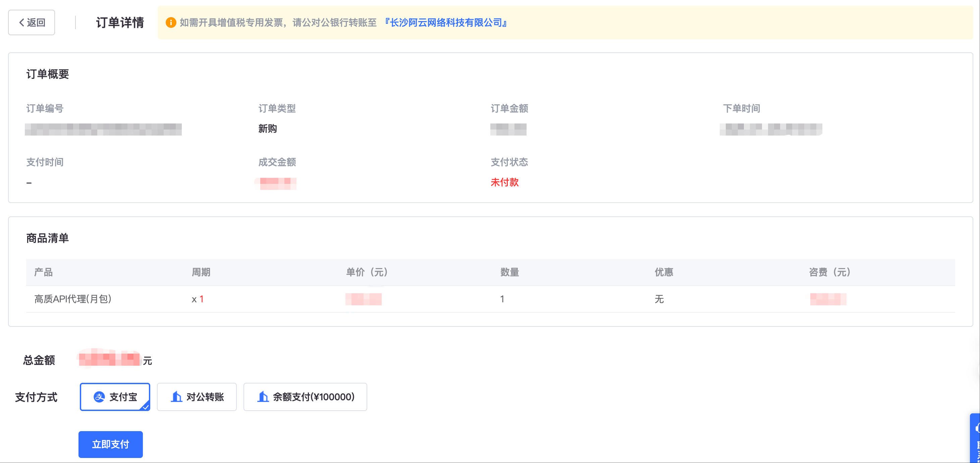Click the 支付状态 label
This screenshot has height=463, width=980.
[509, 162]
